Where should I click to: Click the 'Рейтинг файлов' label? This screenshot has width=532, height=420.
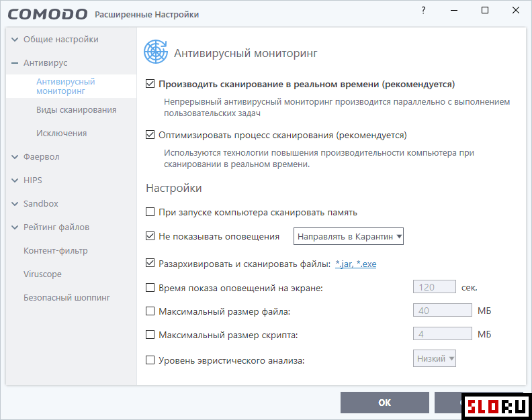click(56, 227)
